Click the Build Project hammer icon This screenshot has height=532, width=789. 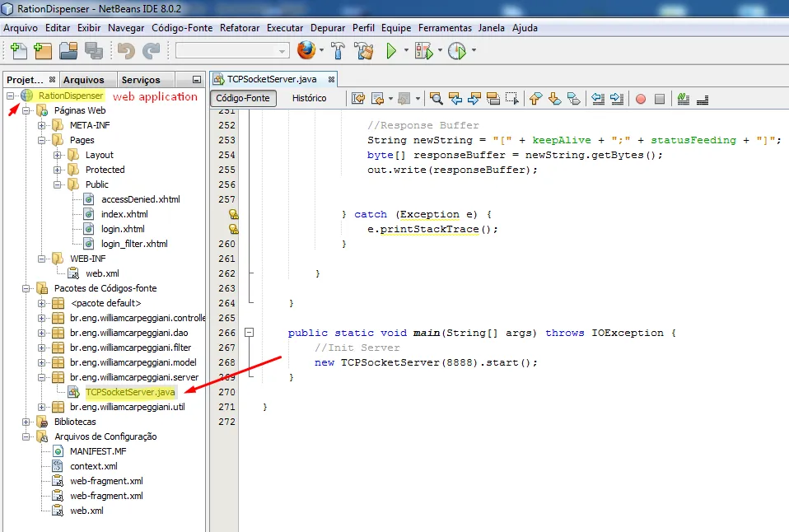(x=338, y=51)
